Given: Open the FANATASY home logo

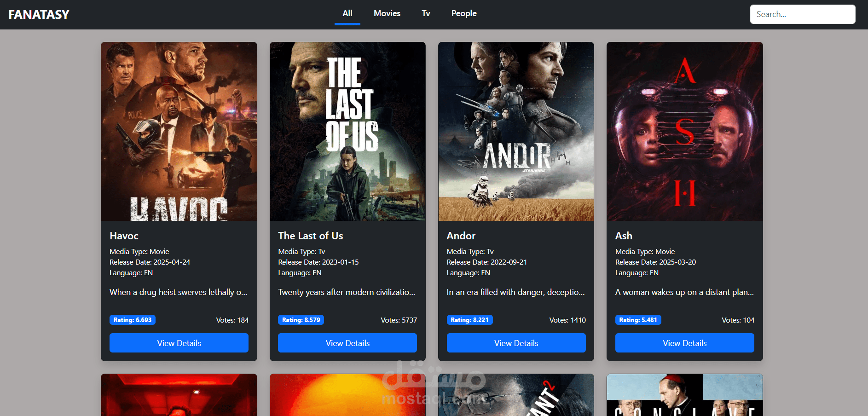Looking at the screenshot, I should point(39,15).
